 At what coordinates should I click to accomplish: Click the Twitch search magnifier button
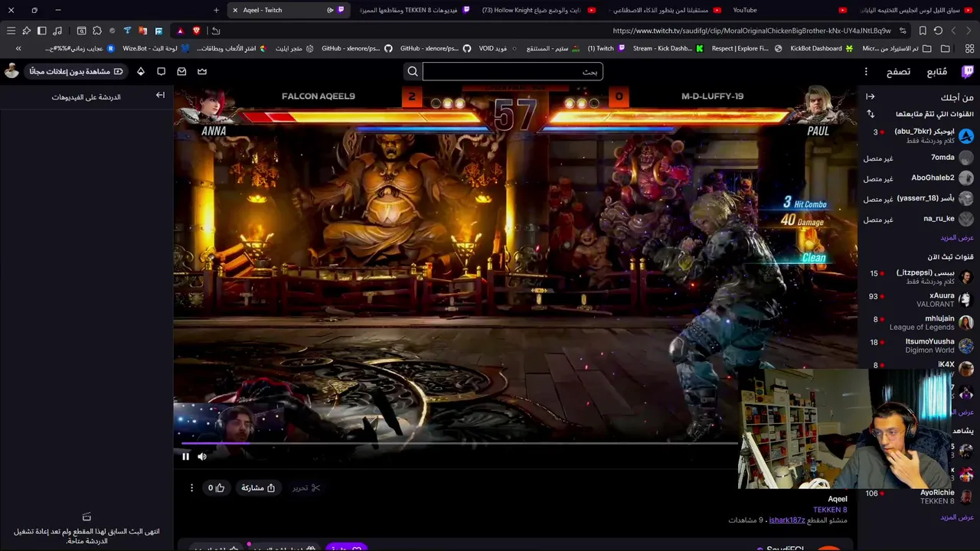click(x=413, y=71)
